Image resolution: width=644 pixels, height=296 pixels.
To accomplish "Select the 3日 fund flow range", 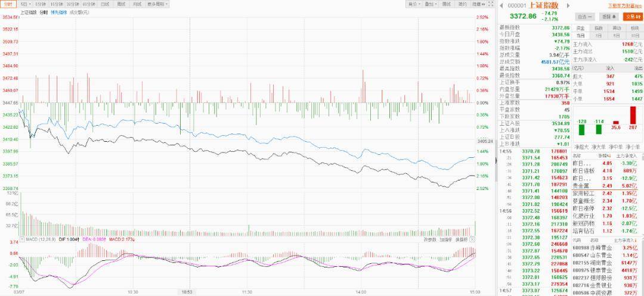I will (x=599, y=36).
